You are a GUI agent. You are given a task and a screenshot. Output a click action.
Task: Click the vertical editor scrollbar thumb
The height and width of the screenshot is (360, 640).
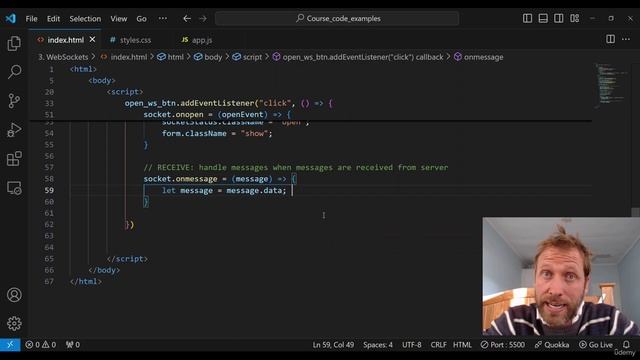635,212
